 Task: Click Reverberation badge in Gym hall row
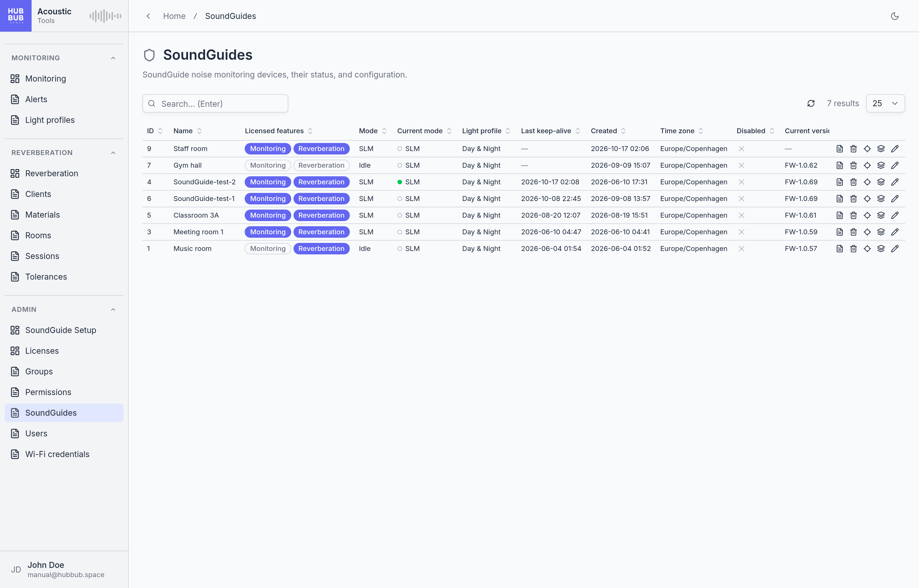pos(321,165)
